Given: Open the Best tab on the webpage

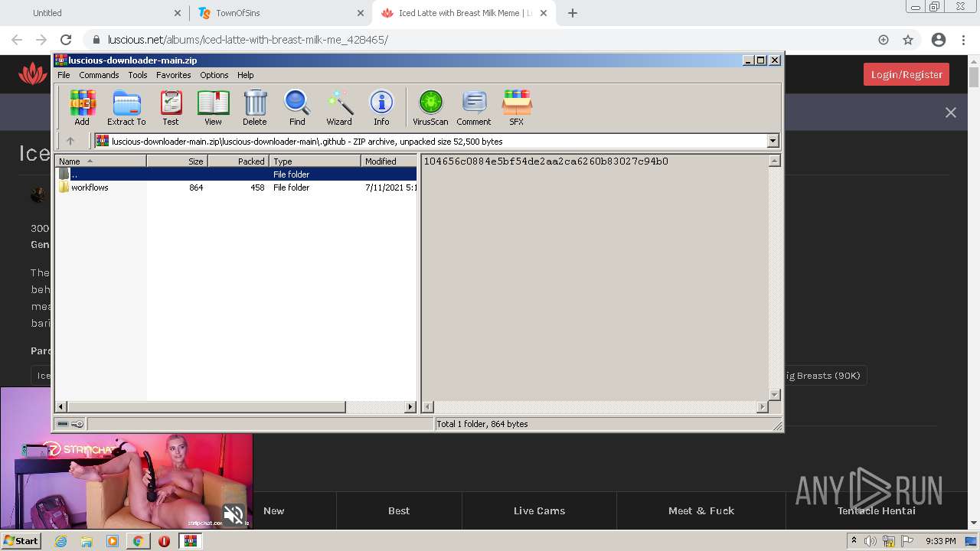Looking at the screenshot, I should click(x=399, y=510).
